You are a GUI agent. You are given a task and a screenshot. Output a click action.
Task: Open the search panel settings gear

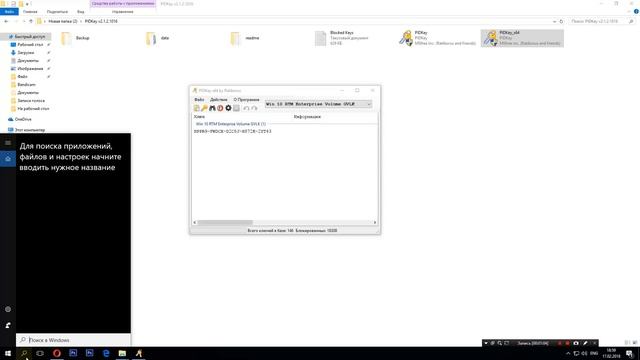8,309
